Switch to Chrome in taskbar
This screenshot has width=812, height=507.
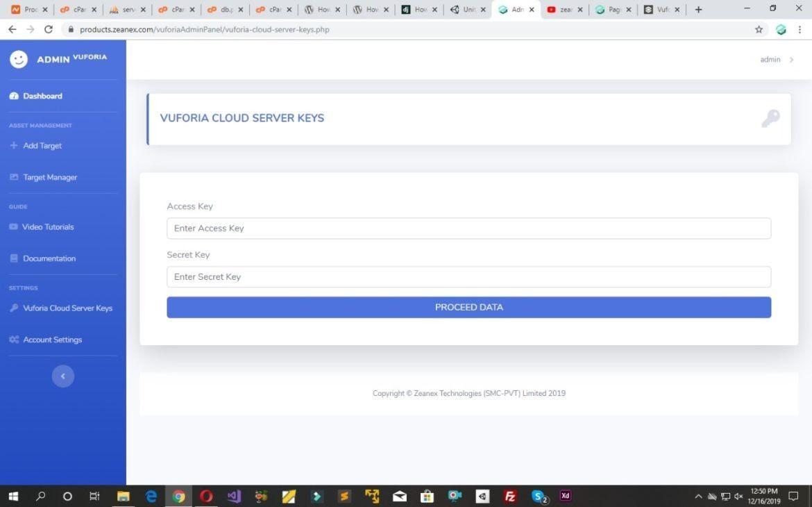tap(178, 496)
